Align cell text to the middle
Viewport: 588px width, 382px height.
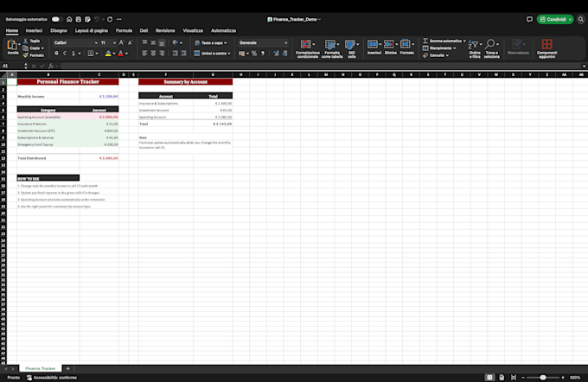pyautogui.click(x=153, y=42)
